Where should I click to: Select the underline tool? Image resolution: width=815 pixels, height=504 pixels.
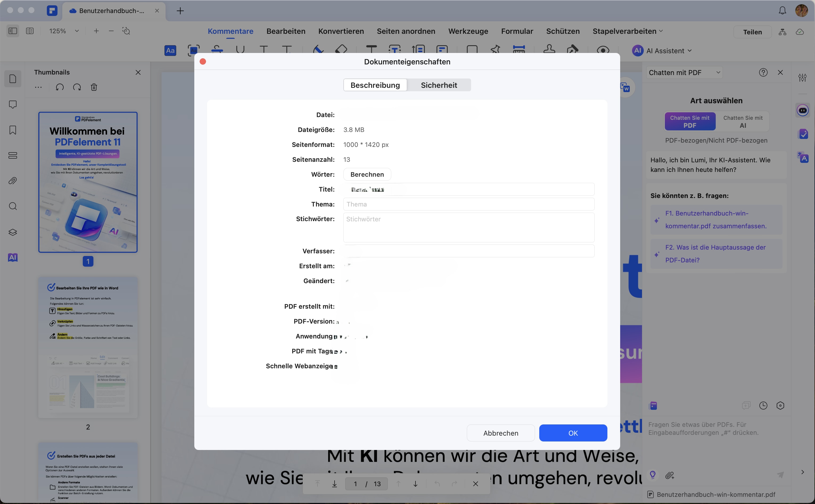(x=240, y=50)
